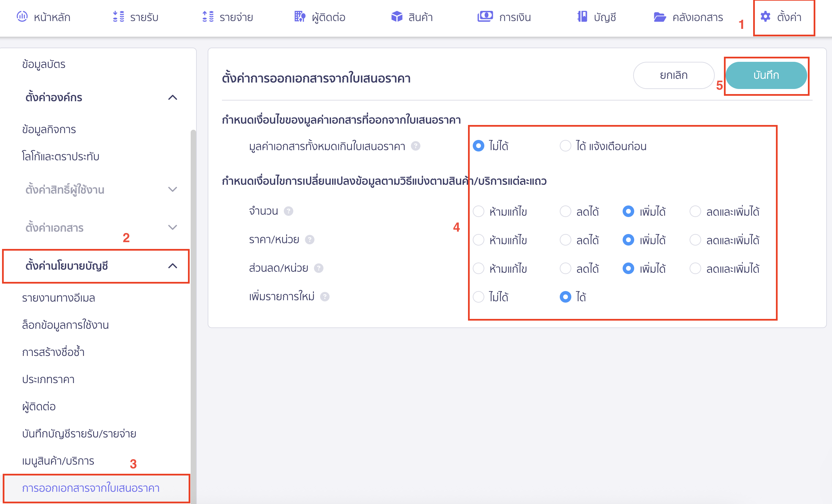Open การสร้างชื่อซ้ำ in sidebar
Screen dimensions: 832x504
(x=53, y=352)
